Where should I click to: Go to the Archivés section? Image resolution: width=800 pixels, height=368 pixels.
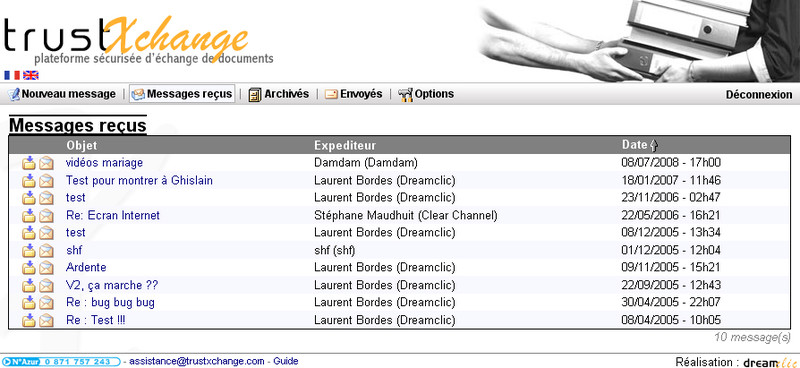click(279, 94)
